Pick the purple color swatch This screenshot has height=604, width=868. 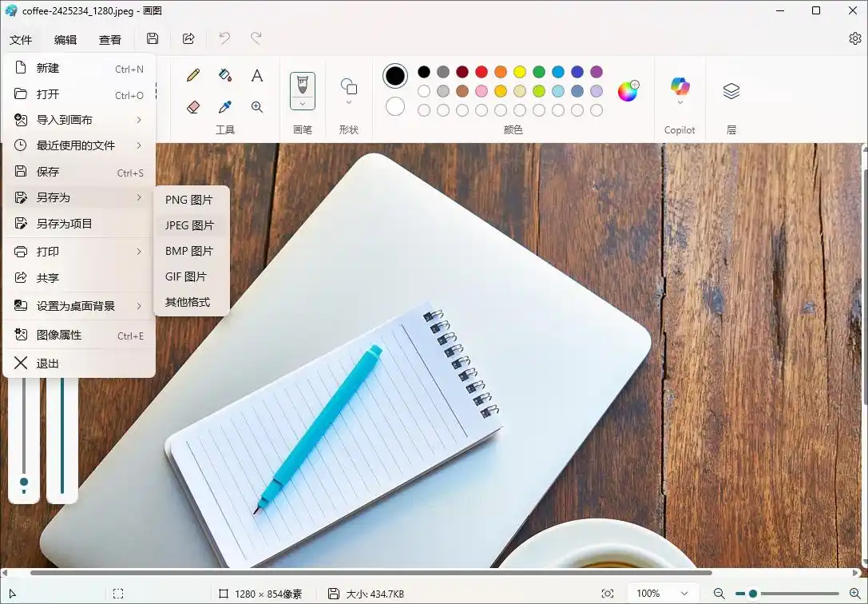tap(597, 72)
